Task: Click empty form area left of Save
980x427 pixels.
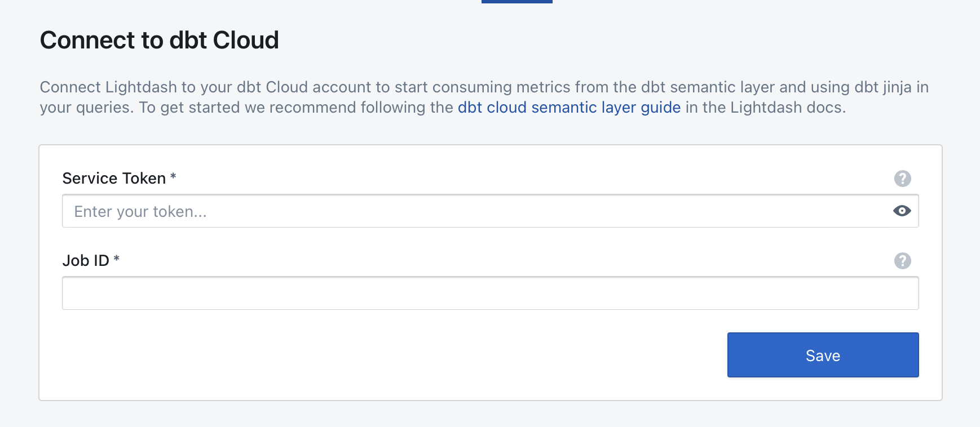Action: tap(395, 355)
